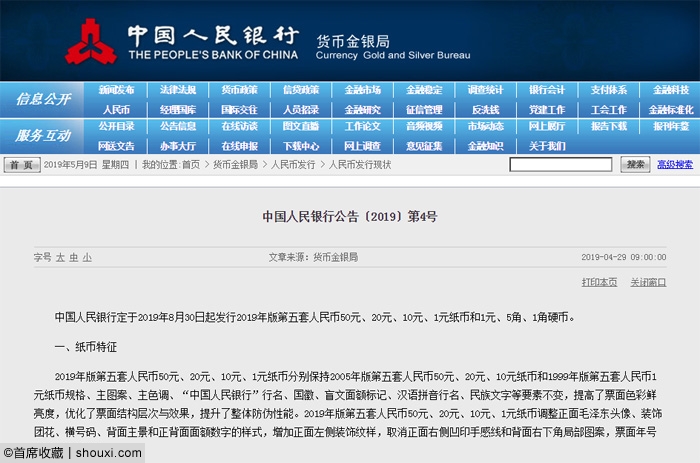Click the date text 2019年5月9日 星期四
This screenshot has height=463, width=700.
(x=86, y=165)
